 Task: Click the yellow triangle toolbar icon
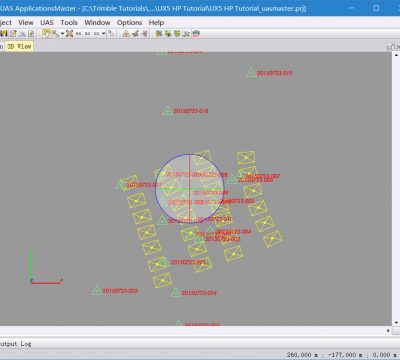point(126,33)
